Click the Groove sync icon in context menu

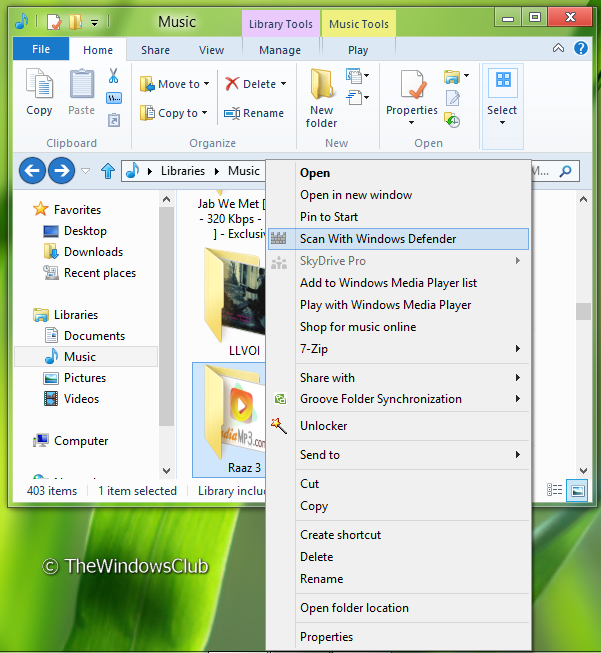[x=280, y=399]
